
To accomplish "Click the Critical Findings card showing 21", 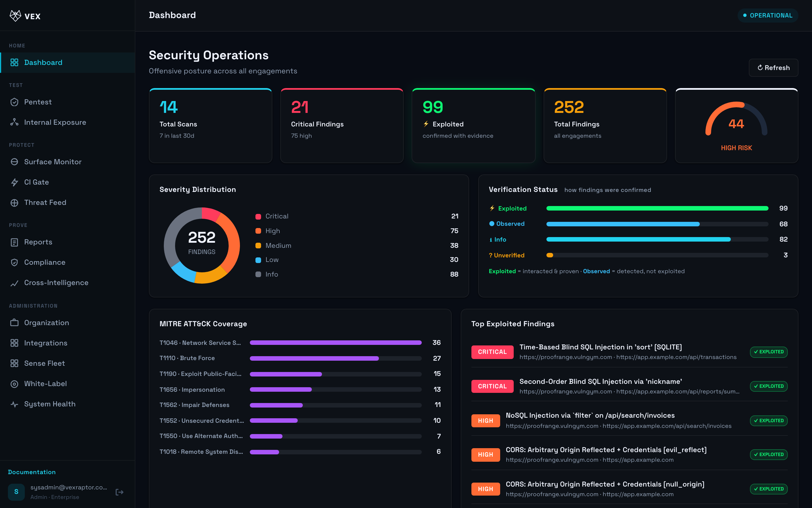I will point(342,126).
